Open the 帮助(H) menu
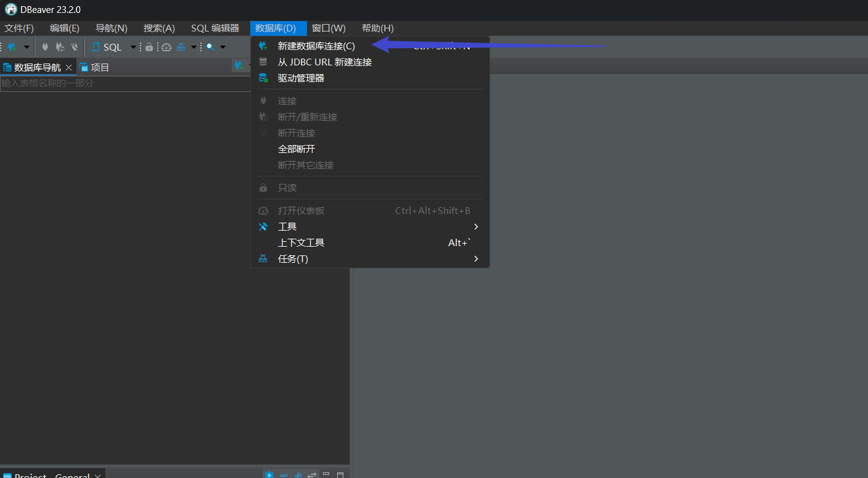Screen dimensions: 868x478 378,28
